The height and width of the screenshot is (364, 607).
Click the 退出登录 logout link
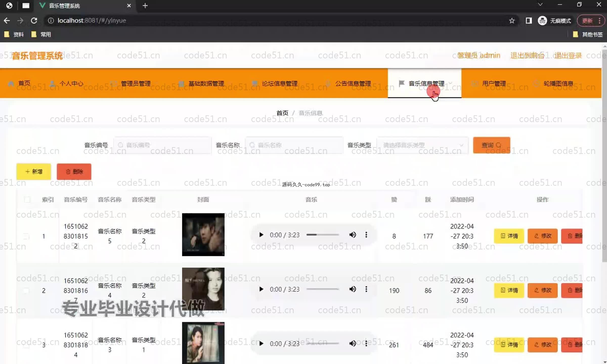pyautogui.click(x=568, y=55)
